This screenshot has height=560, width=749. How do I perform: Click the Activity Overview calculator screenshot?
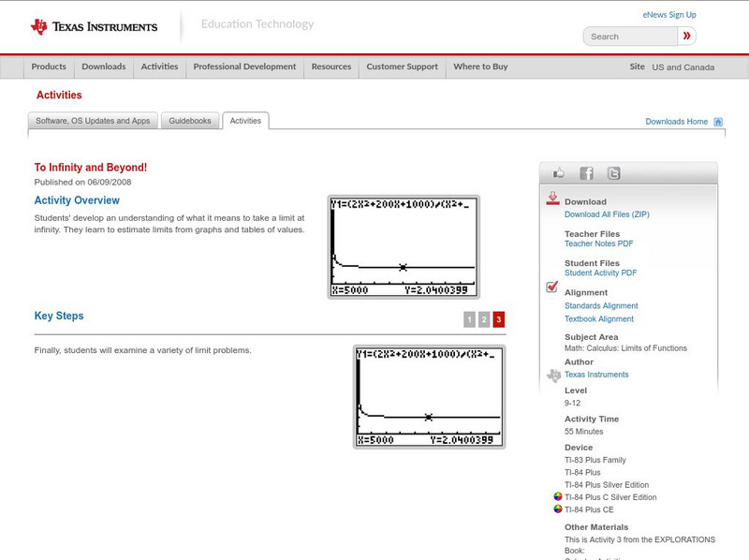[x=404, y=247]
